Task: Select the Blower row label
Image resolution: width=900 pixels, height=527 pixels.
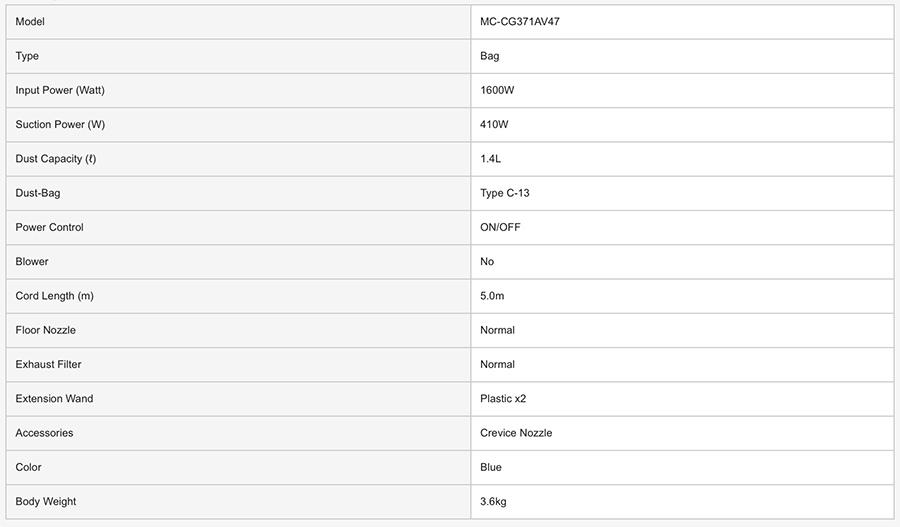Action: pos(32,262)
